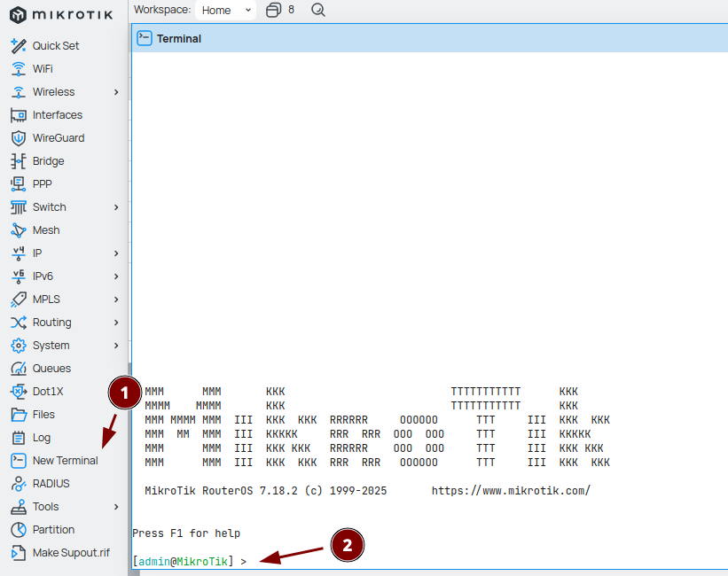
Task: Open the PPP menu label
Action: tap(43, 184)
